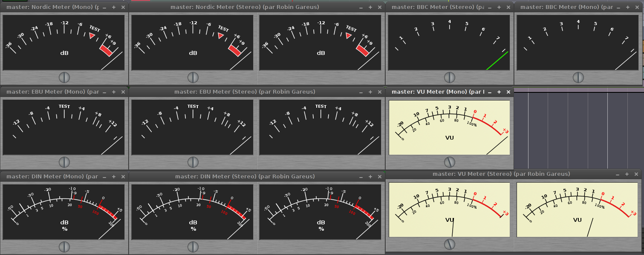Close the VU Meter (Mono) window
Screen dimensions: 644x255
tap(508, 92)
